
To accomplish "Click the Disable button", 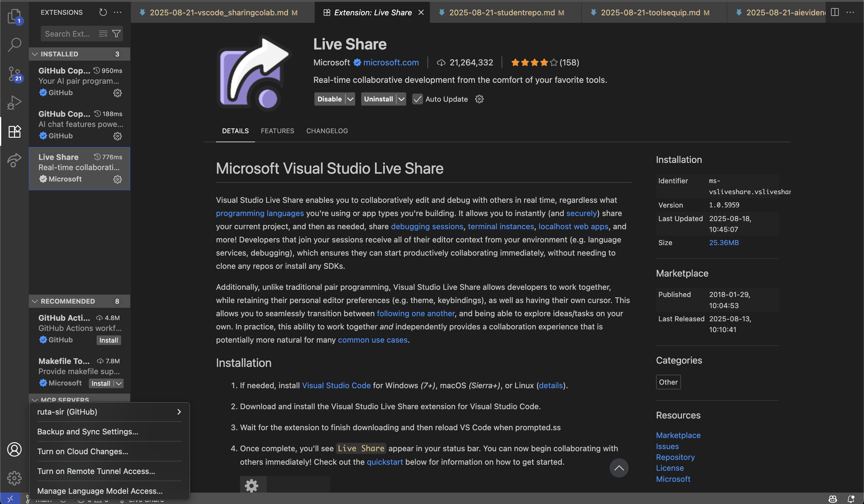I will (329, 99).
